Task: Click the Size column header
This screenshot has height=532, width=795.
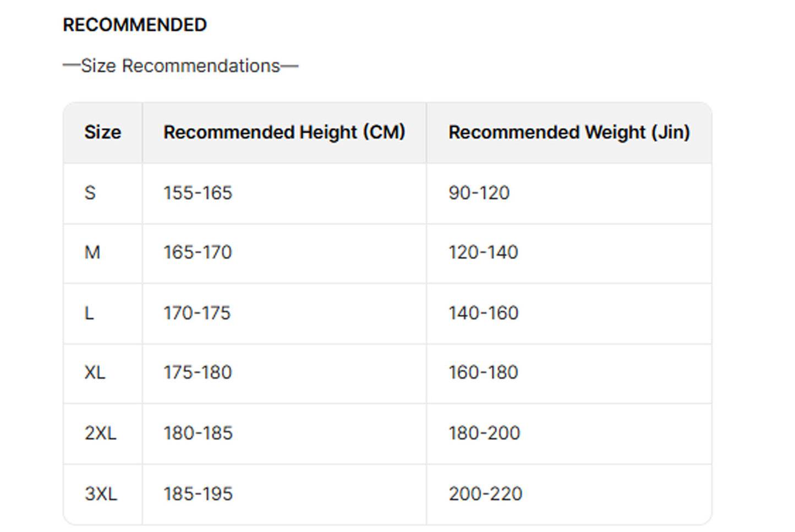Action: click(x=102, y=133)
